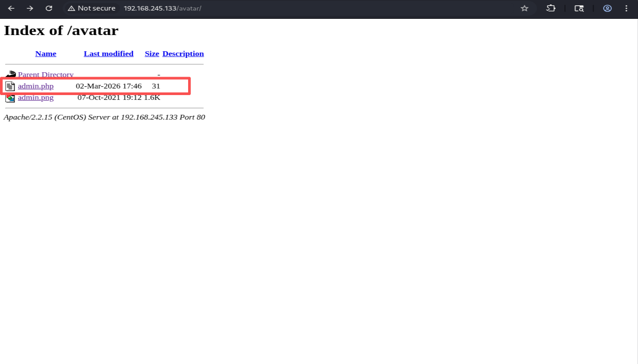Click the Parent Directory back-arrow icon
The height and width of the screenshot is (364, 638).
click(x=11, y=74)
